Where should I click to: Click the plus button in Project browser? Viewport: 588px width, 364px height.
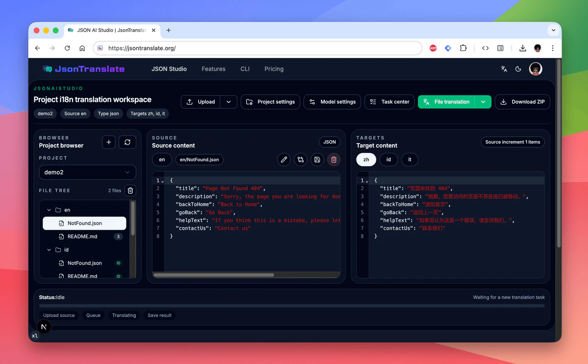pos(109,142)
